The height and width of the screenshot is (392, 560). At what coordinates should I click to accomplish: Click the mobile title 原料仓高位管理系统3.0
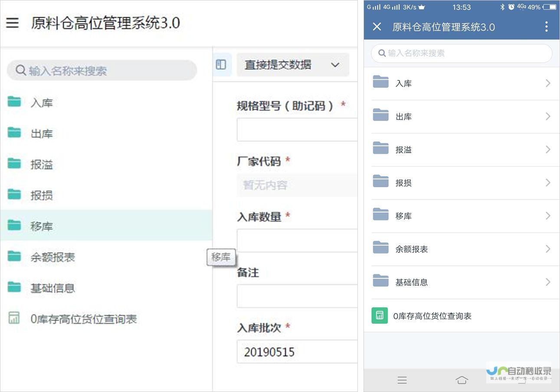(443, 27)
